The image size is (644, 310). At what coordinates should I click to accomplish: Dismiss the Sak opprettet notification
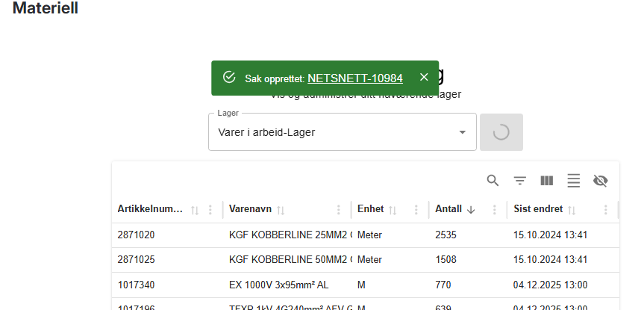coord(424,78)
